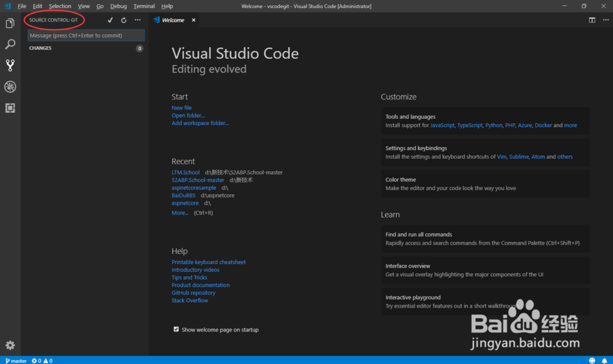Open recent project LTM.School

coord(186,172)
